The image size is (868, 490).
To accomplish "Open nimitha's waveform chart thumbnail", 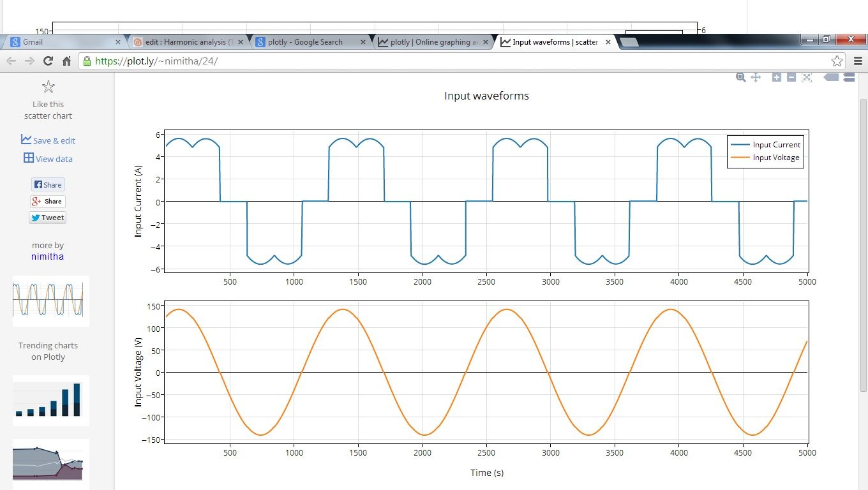I will tap(51, 301).
